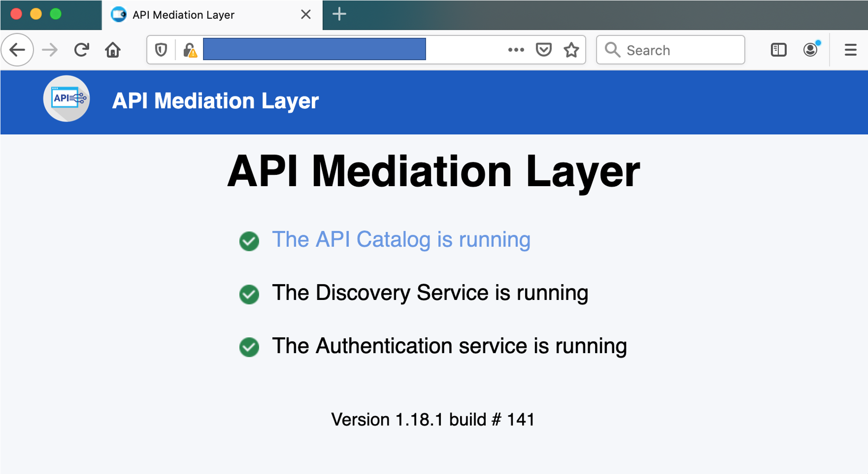Open a new browser tab
This screenshot has height=474, width=868.
coord(339,14)
